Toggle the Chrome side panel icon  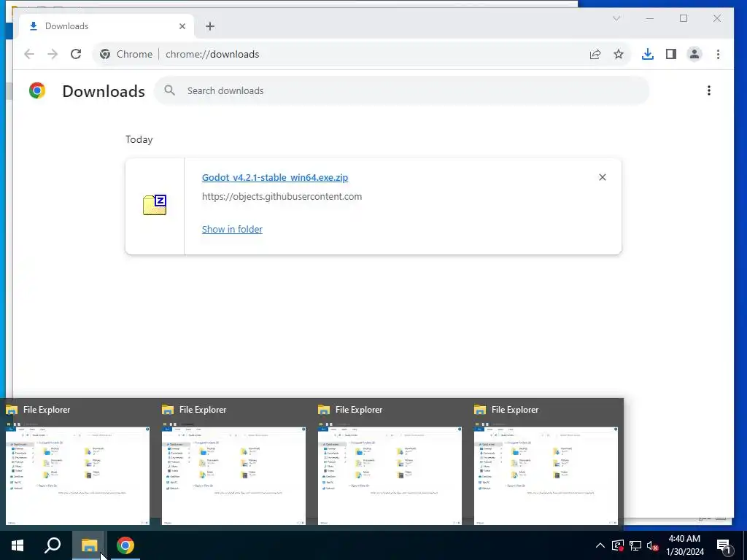671,54
